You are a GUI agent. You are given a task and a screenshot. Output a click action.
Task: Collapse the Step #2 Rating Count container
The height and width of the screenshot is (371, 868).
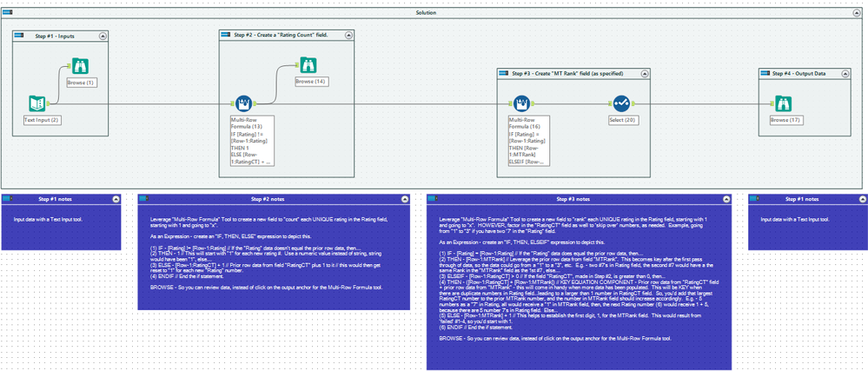tap(348, 36)
